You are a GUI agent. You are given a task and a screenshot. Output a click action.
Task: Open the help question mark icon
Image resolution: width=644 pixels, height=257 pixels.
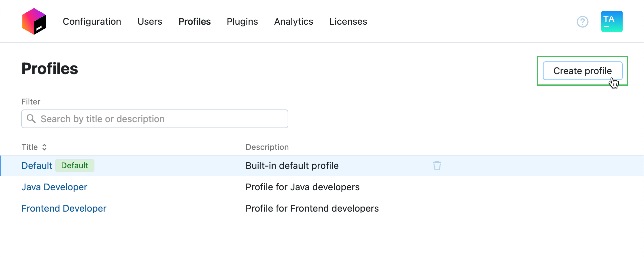[583, 22]
